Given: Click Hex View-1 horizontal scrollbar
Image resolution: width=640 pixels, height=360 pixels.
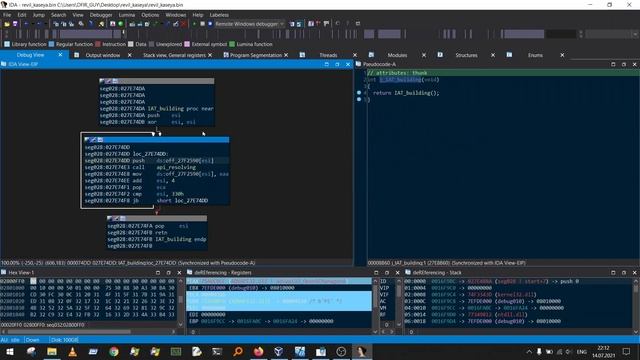Looking at the screenshot, I should pyautogui.click(x=90, y=332).
